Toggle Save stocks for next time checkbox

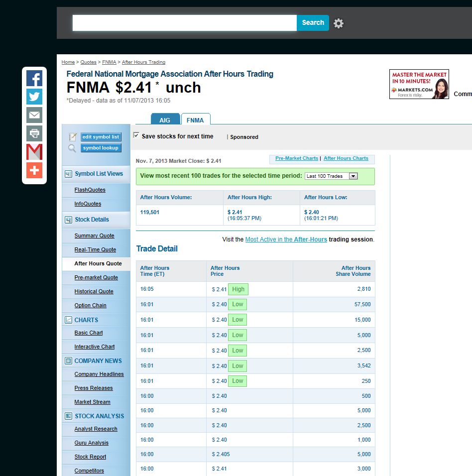point(136,135)
